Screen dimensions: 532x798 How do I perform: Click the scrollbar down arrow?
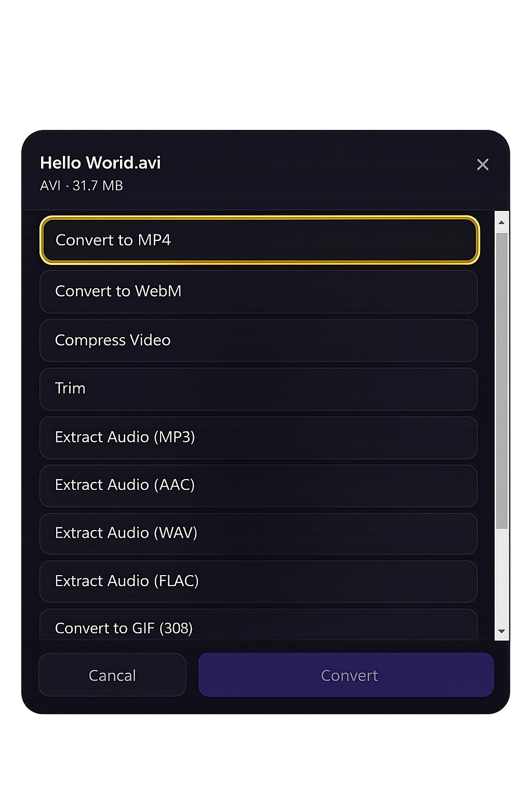click(501, 631)
